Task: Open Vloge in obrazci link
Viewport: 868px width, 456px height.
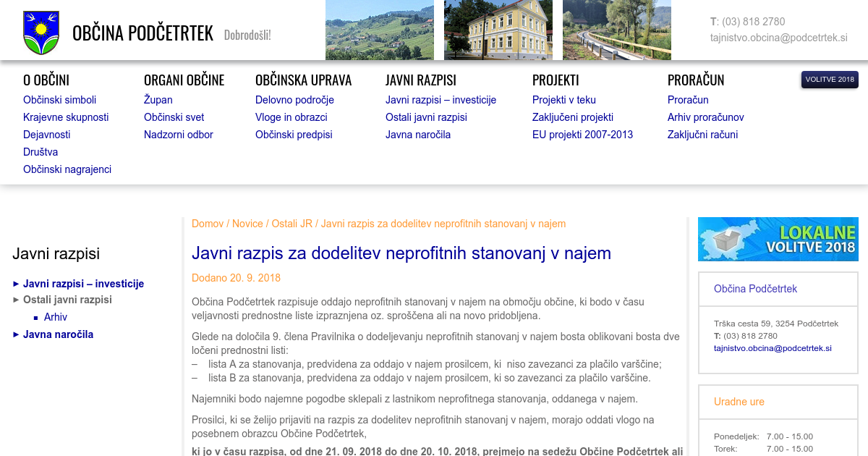Action: 291,117
